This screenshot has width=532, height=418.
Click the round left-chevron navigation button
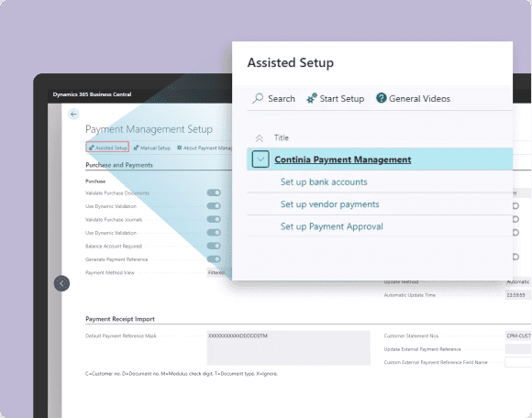click(x=61, y=283)
